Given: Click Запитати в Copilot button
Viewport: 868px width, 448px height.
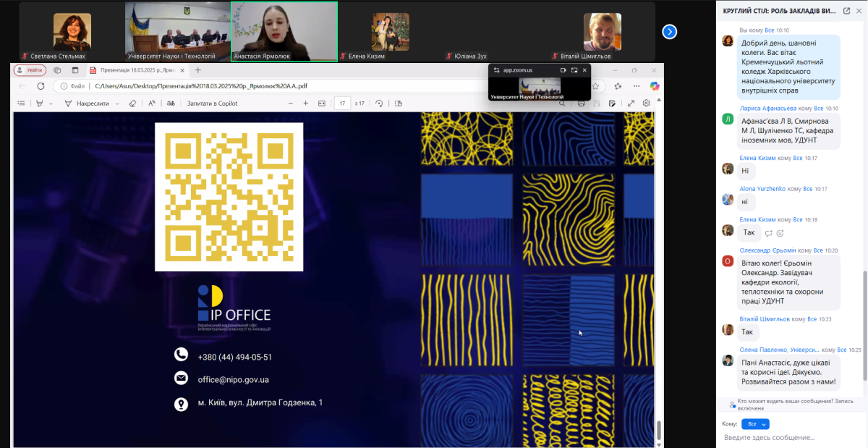Looking at the screenshot, I should (212, 103).
